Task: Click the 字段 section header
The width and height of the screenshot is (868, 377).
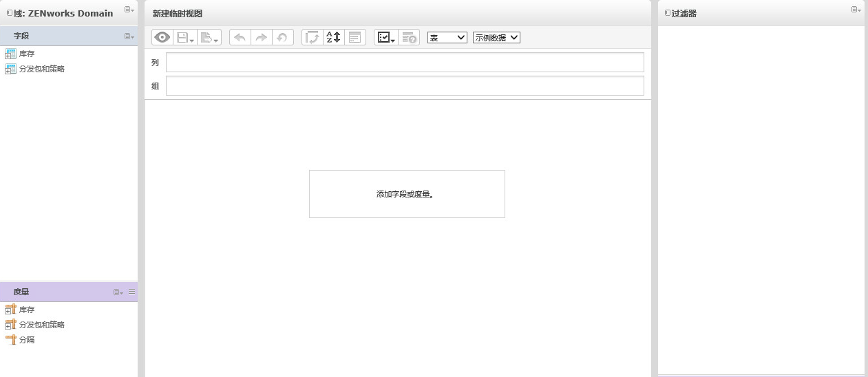Action: tap(69, 36)
